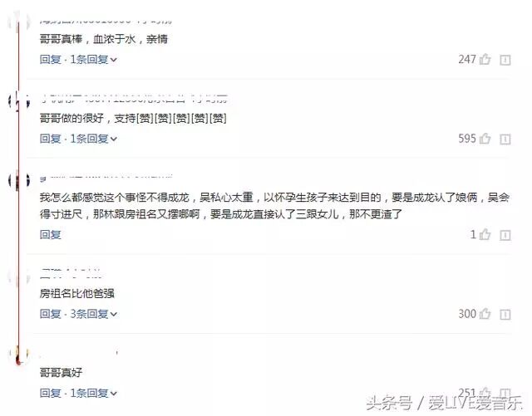Reply to the 哥哥做的很好 comment

50,139
